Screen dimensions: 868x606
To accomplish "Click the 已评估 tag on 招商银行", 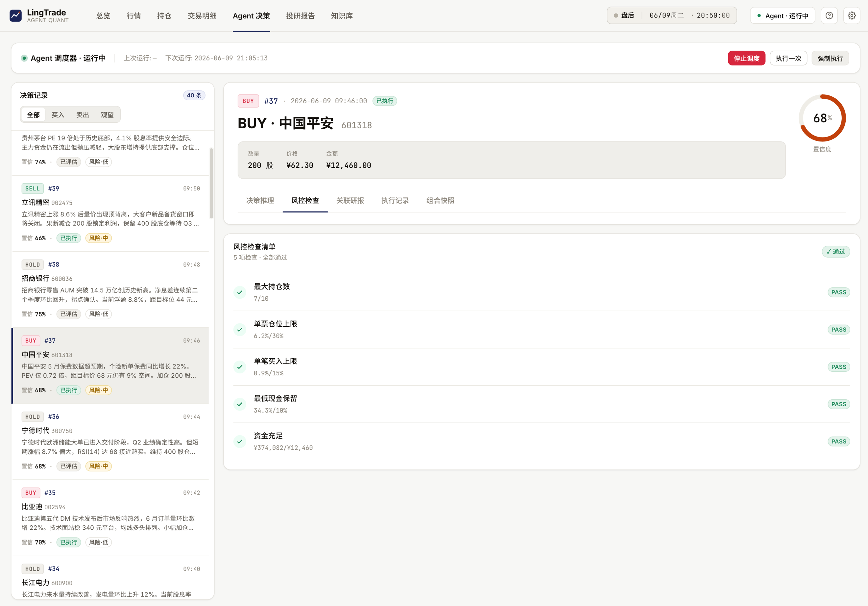I will coord(68,314).
